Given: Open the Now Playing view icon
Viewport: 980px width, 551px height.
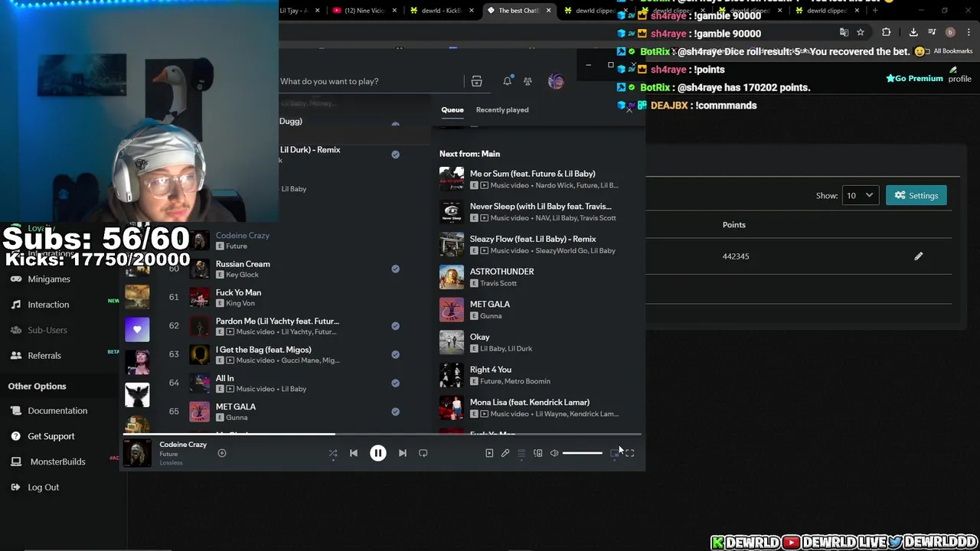Looking at the screenshot, I should tap(489, 453).
